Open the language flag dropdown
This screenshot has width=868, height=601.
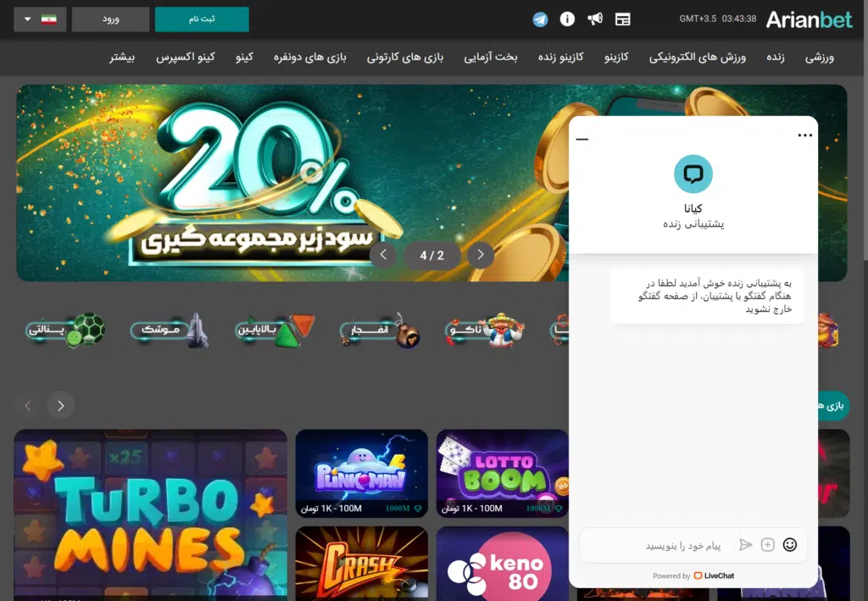[x=41, y=19]
